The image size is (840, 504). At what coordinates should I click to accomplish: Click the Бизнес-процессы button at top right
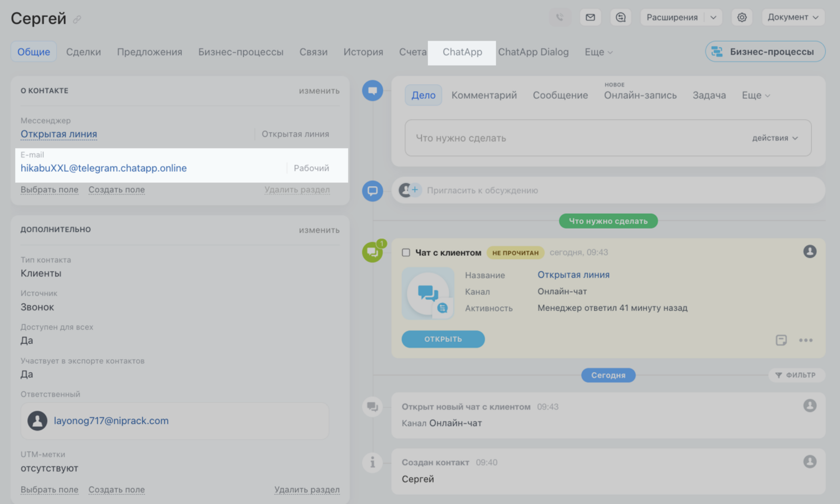(x=765, y=52)
